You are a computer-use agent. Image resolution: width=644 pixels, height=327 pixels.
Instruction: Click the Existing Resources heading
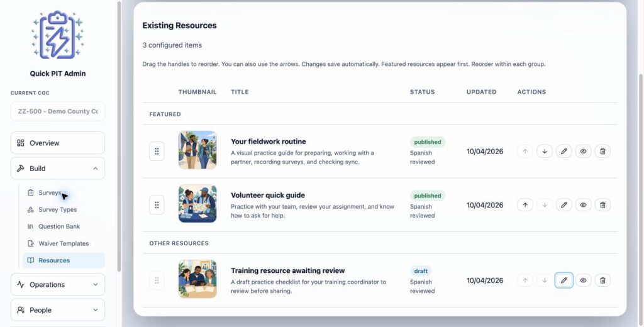179,26
